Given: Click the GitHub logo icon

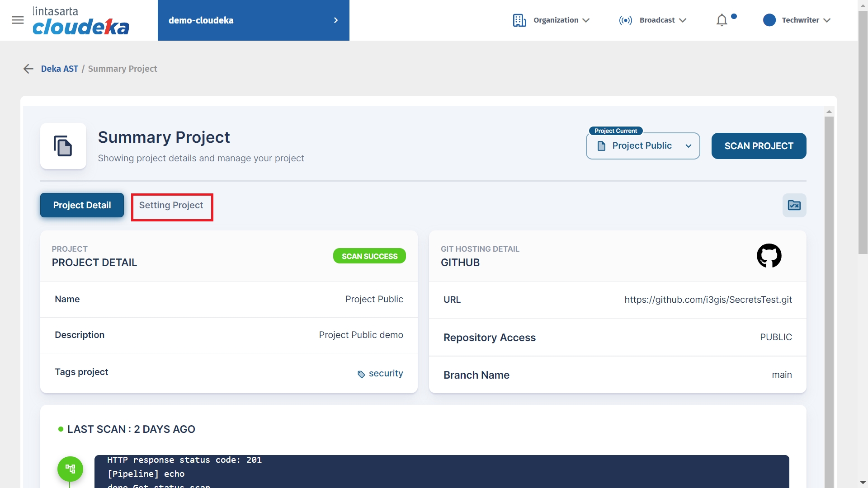Looking at the screenshot, I should coord(769,256).
